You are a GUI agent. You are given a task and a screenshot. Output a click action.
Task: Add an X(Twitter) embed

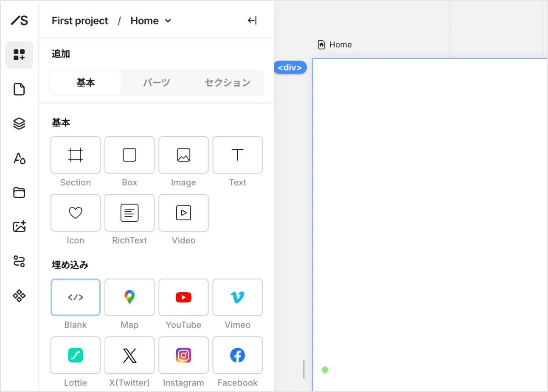(x=129, y=355)
